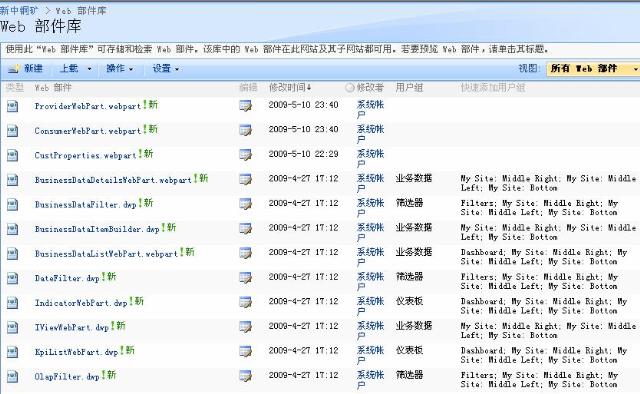Click edit icon for BusinessDataDetailsWebPart.webpart
The image size is (640, 394).
[245, 180]
